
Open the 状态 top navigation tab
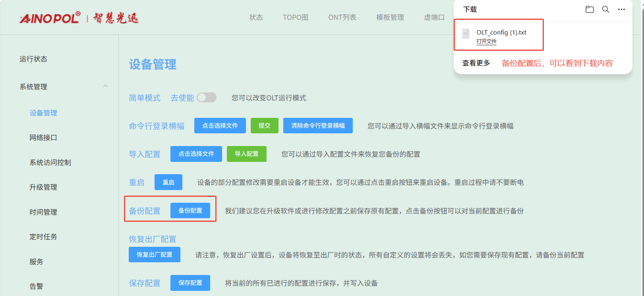(256, 17)
